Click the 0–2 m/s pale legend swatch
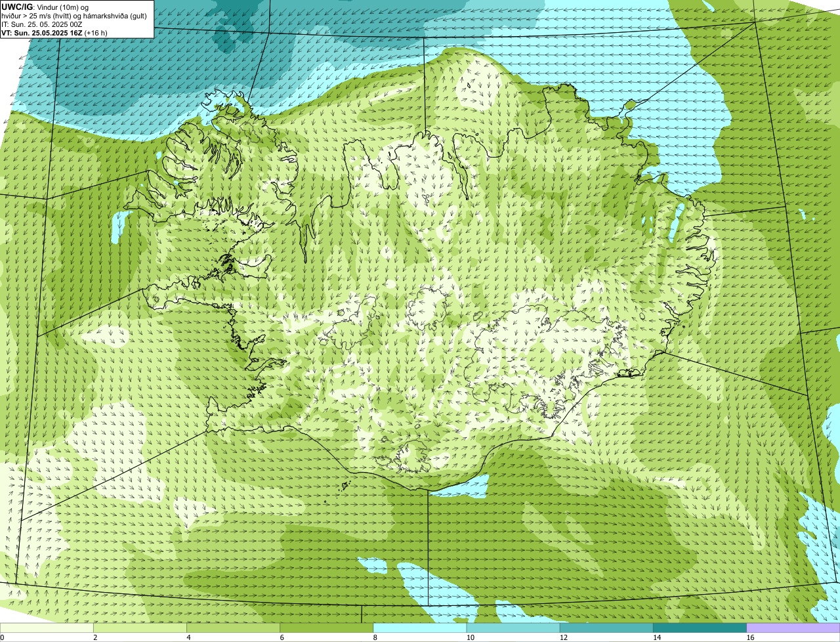 click(47, 628)
